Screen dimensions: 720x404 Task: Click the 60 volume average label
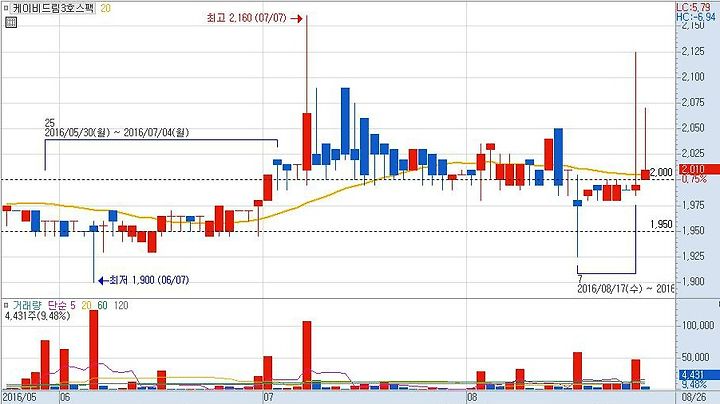click(102, 305)
